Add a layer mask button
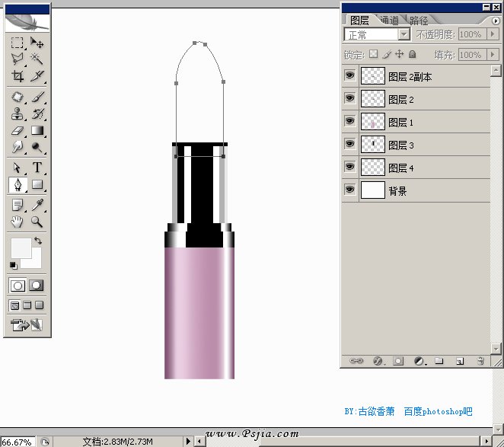This screenshot has height=447, width=504. point(398,361)
